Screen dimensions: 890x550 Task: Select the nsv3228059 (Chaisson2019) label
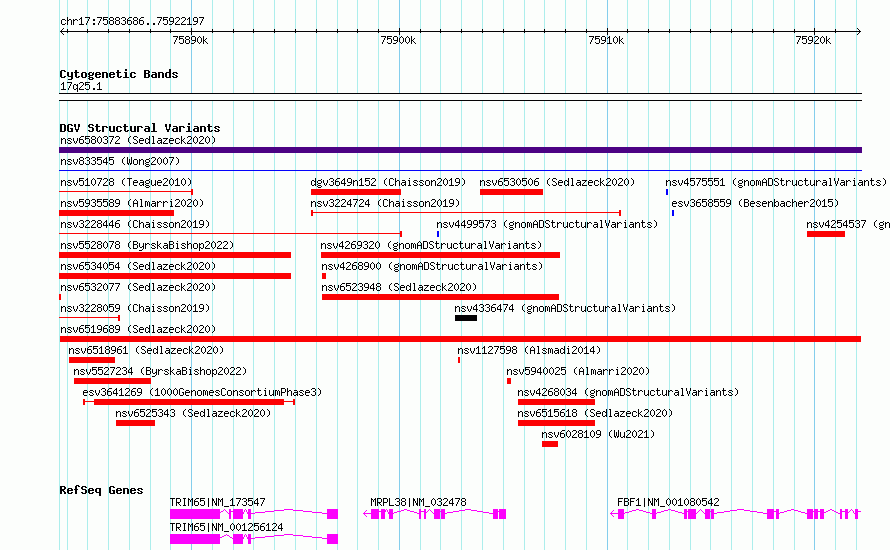point(135,308)
